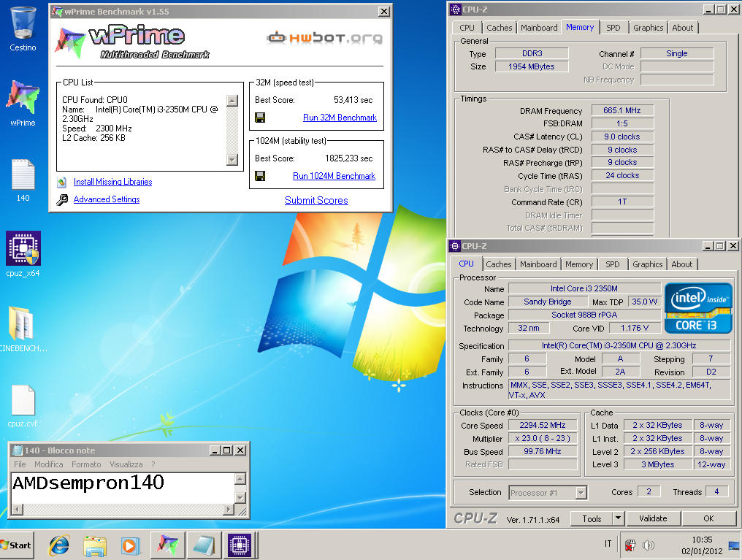Click IT language indicator in taskbar
This screenshot has width=742, height=560.
pos(608,544)
